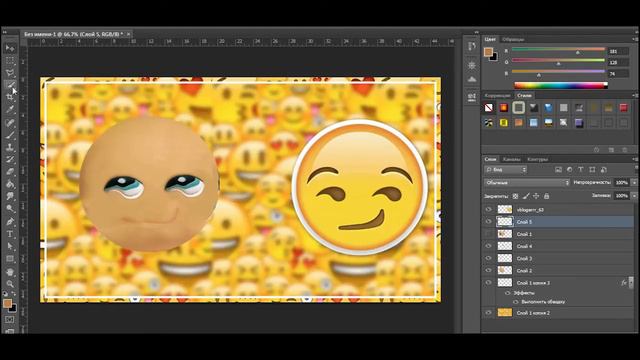Open the Color panel flyout menu
Viewport: 640px width, 360px height.
634,39
